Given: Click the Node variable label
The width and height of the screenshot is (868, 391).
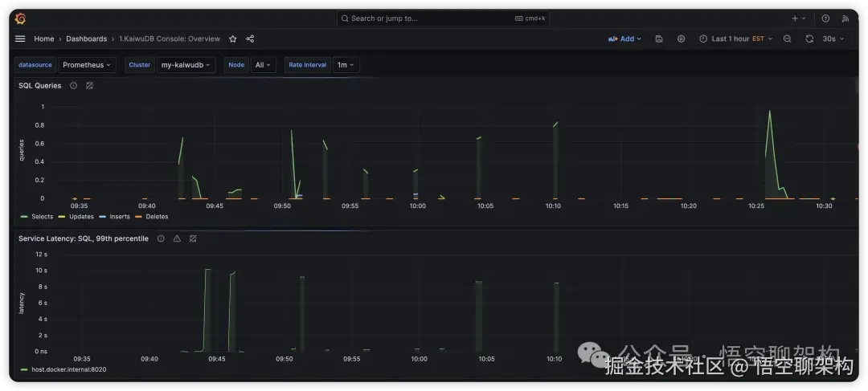Looking at the screenshot, I should [x=236, y=65].
